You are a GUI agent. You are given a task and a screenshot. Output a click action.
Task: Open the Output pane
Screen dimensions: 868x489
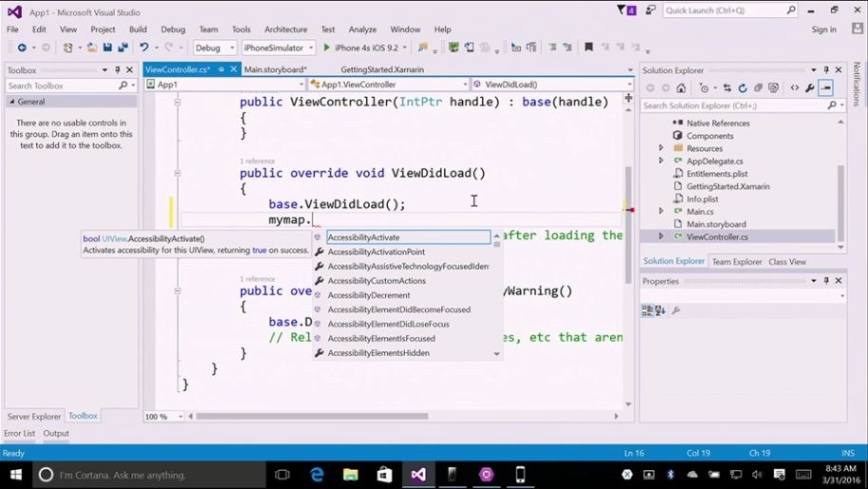(56, 434)
